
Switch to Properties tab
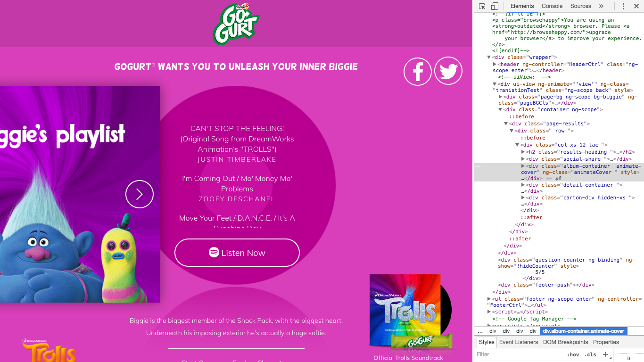(606, 342)
